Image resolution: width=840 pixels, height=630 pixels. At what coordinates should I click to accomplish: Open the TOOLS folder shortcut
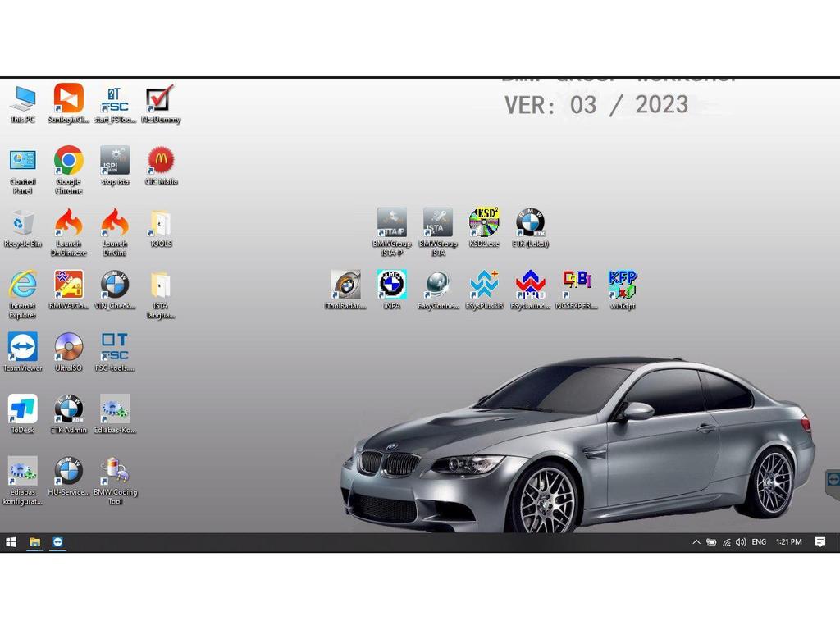pos(161,223)
